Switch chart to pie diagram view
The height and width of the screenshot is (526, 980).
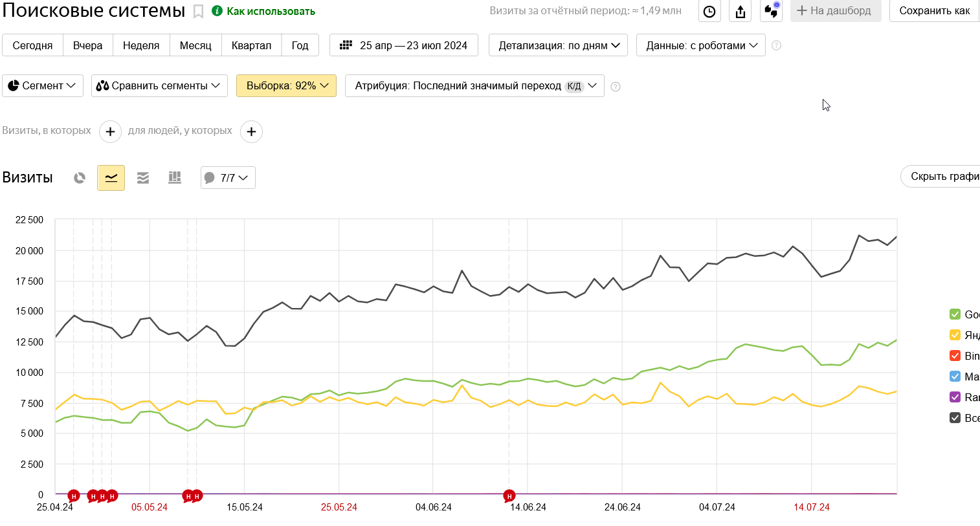click(80, 178)
